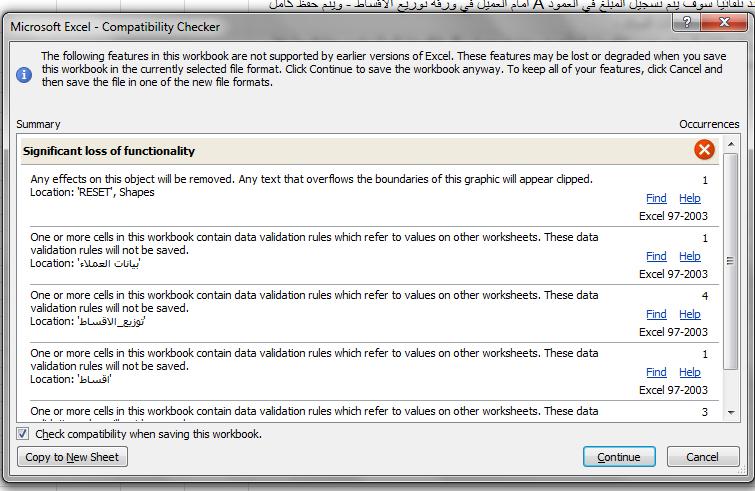Click Find for the بيانات العملاء validation issue

tap(656, 256)
